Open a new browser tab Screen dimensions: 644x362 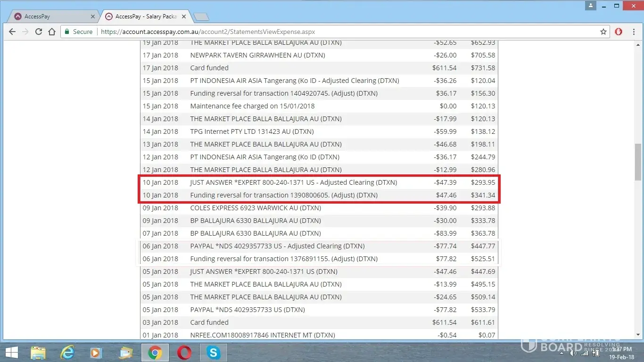click(x=201, y=17)
